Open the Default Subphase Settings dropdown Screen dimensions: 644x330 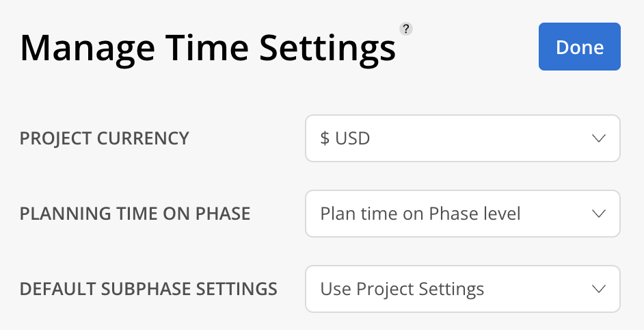pyautogui.click(x=462, y=289)
